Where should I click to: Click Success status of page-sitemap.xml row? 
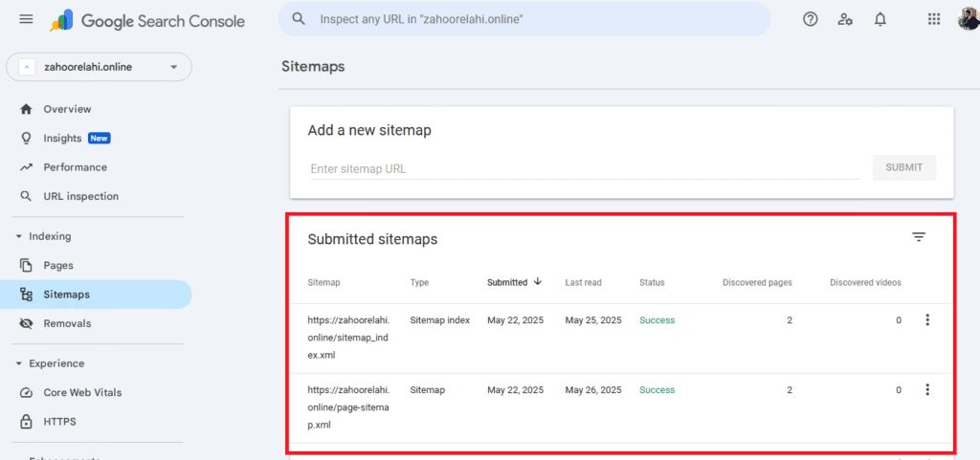pyautogui.click(x=657, y=390)
